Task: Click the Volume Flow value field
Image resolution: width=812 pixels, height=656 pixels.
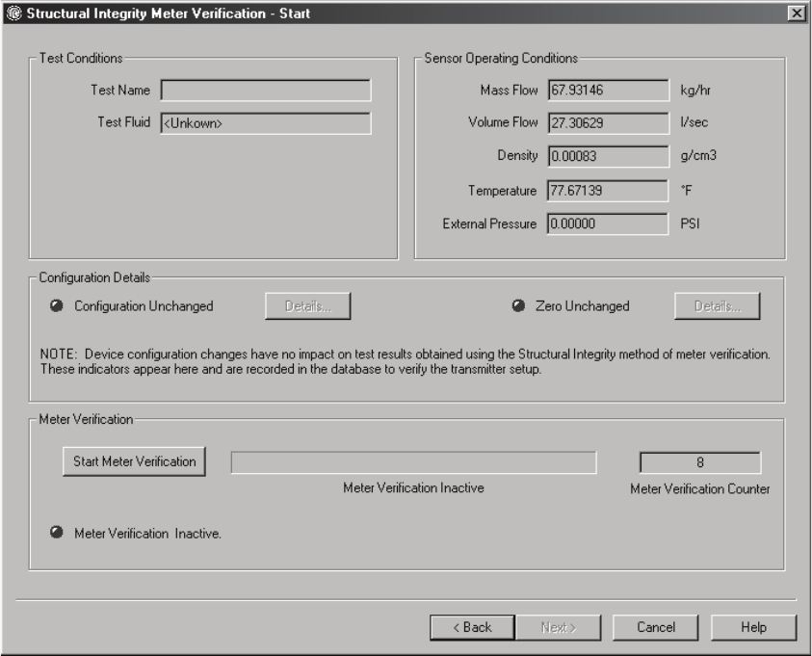Action: pos(607,123)
